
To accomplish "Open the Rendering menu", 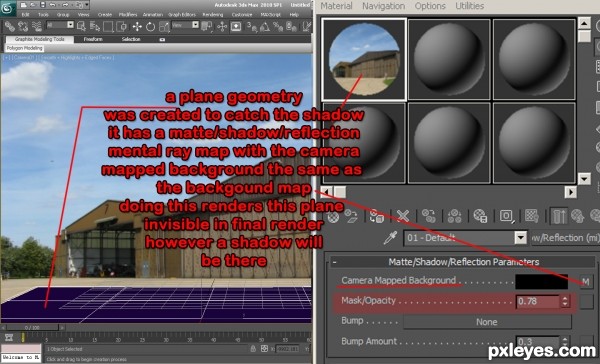I will click(x=212, y=15).
